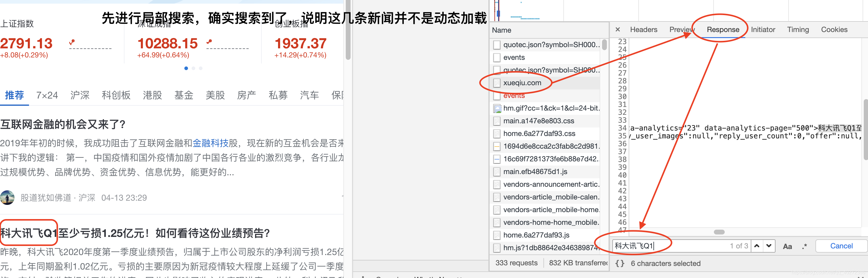Select third index carousel page dot

coord(201,68)
